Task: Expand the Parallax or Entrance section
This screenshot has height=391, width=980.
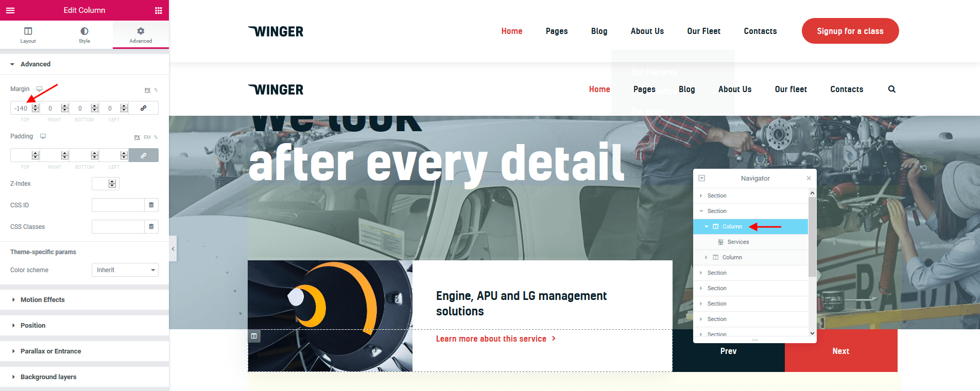Action: tap(84, 351)
